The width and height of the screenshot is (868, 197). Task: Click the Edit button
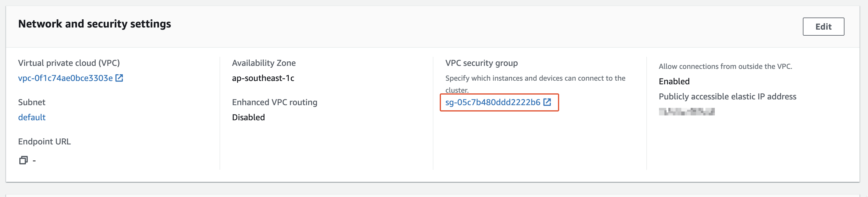(x=823, y=27)
